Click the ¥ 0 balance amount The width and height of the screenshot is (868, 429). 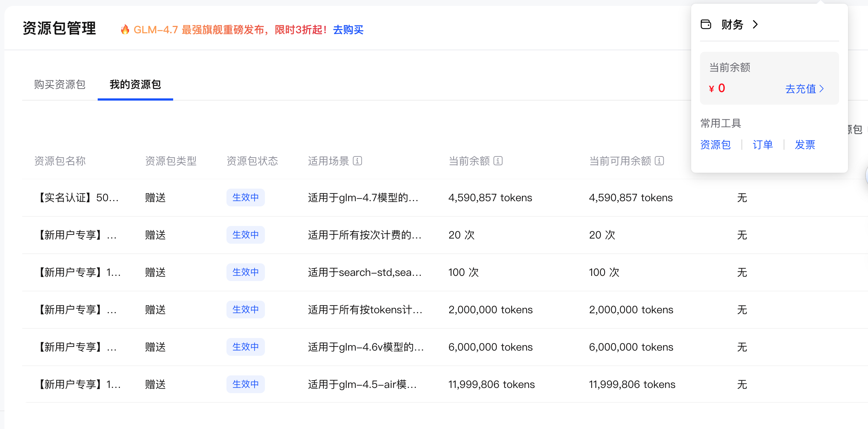717,88
